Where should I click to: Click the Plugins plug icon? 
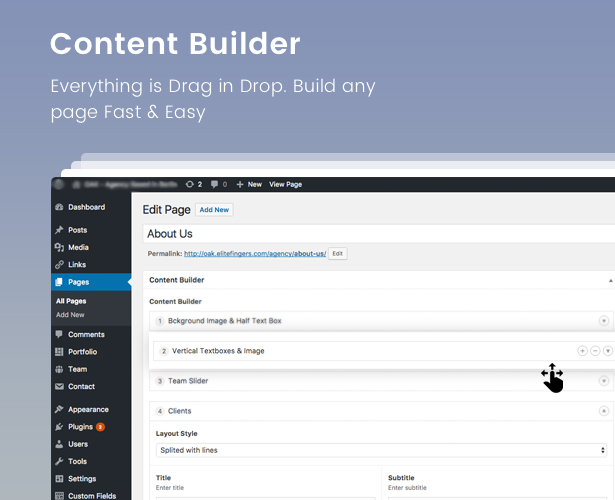tap(59, 427)
